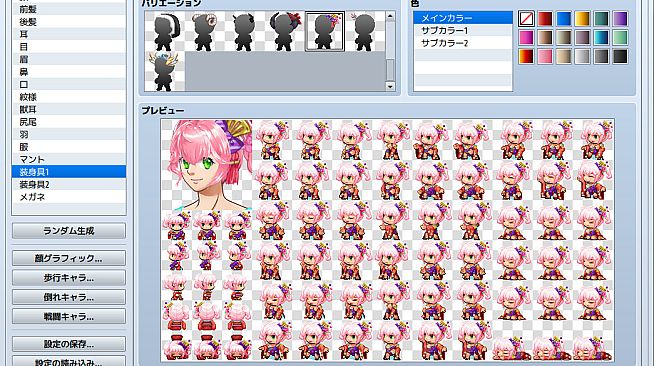The image size is (654, 366).
Task: Select 眉 in the parts list
Action: click(69, 59)
